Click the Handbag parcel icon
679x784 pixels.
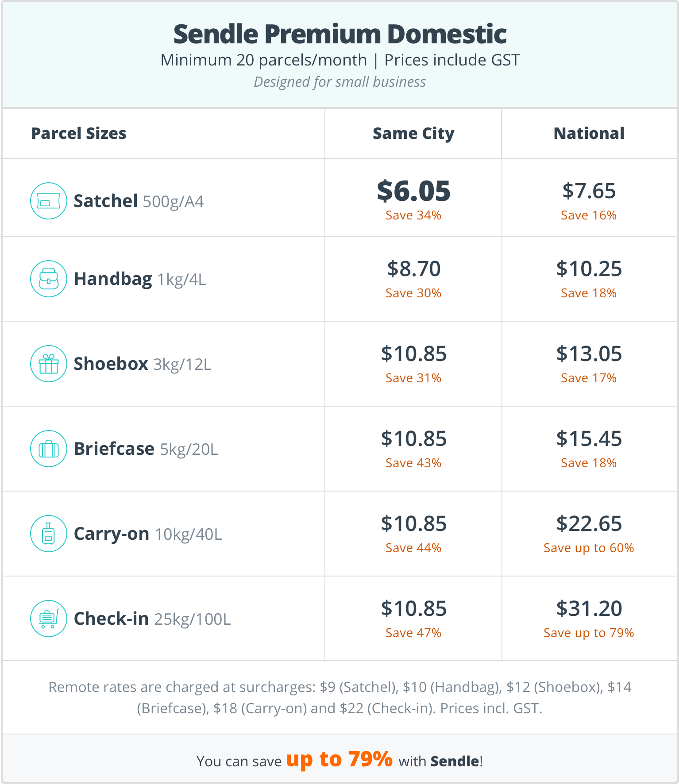coord(49,279)
